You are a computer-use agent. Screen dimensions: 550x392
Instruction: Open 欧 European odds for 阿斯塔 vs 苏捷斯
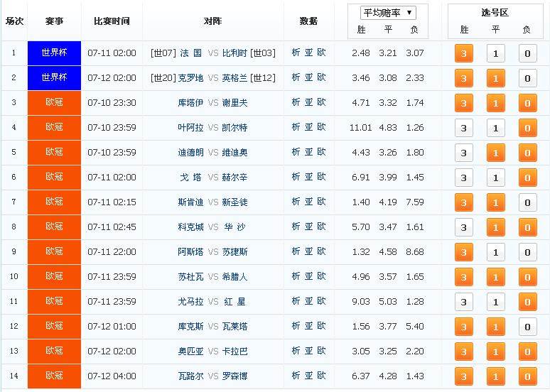click(321, 252)
